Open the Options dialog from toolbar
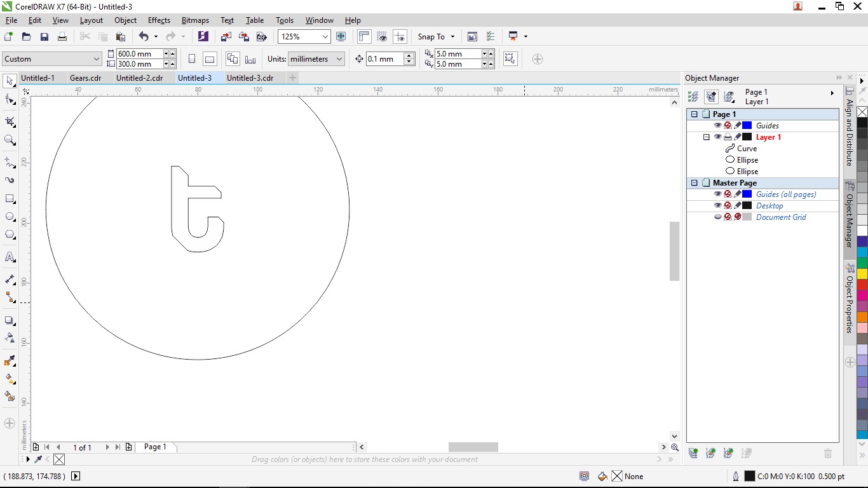This screenshot has height=488, width=868. [x=490, y=37]
